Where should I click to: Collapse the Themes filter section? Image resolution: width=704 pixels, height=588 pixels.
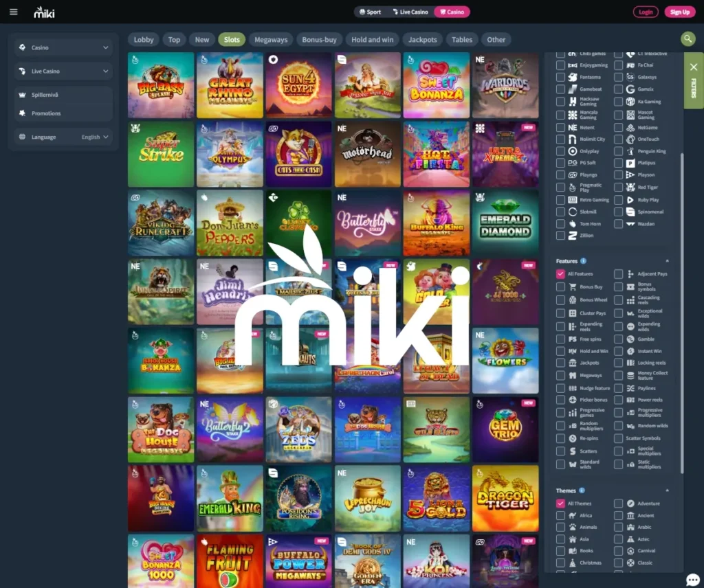[667, 490]
